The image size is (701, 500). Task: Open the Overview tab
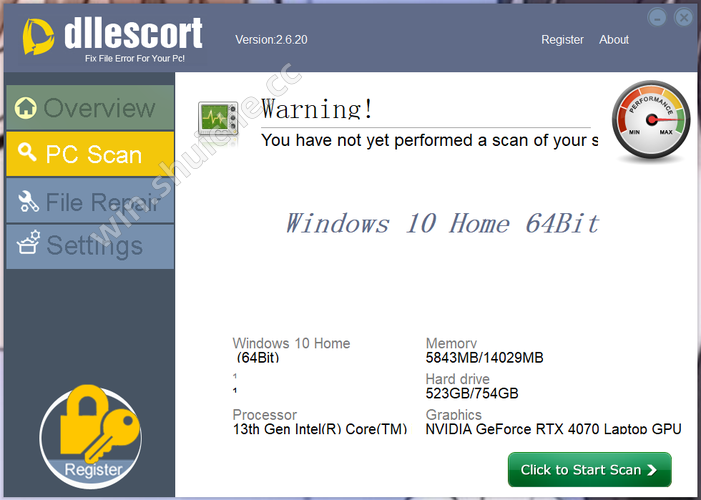(90, 107)
